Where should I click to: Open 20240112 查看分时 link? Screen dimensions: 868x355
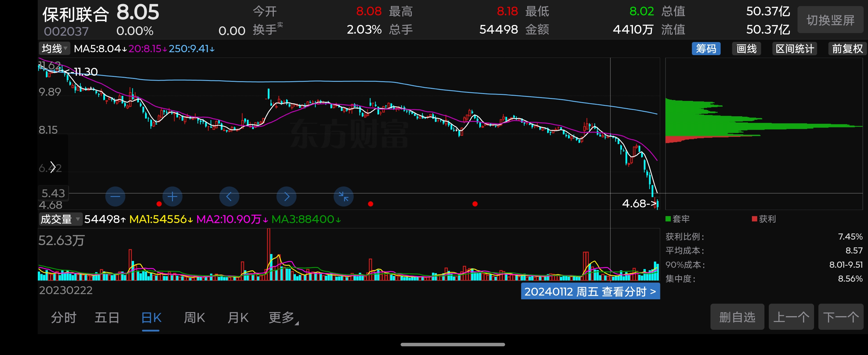[590, 291]
